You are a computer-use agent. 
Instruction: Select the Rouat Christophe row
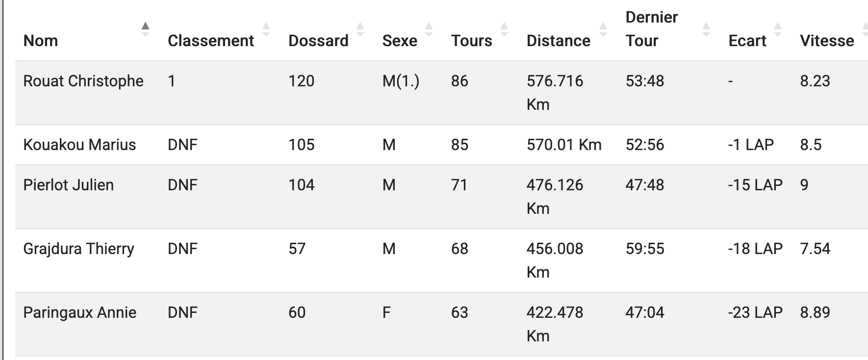[x=83, y=81]
